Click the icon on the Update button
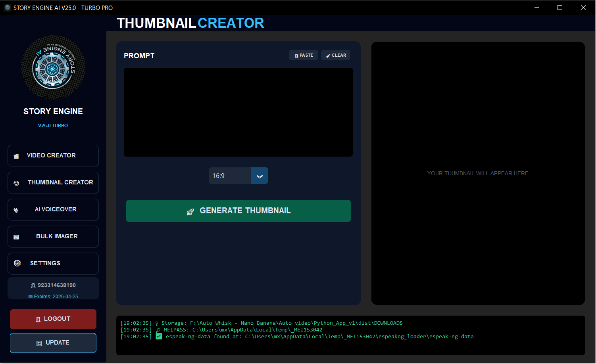 [40, 343]
